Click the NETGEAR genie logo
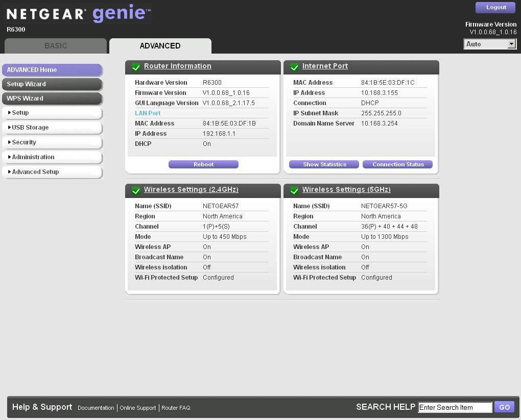This screenshot has height=420, width=521. click(79, 13)
